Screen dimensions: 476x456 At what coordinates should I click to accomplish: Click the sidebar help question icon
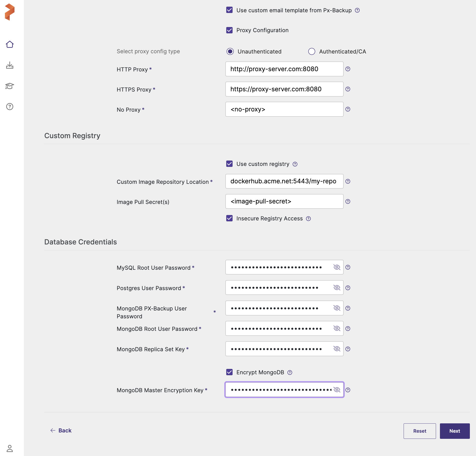pos(10,107)
